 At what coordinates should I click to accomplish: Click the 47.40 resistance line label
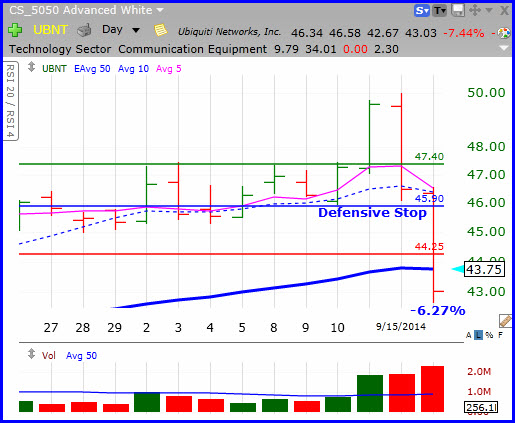point(429,156)
